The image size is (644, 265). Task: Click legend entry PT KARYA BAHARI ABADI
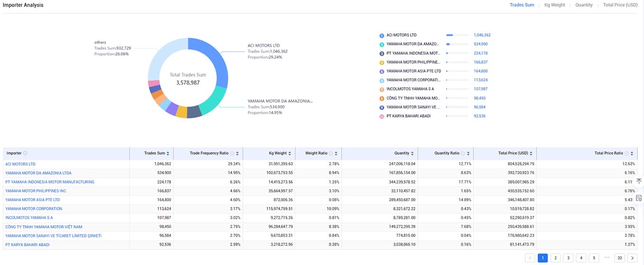[409, 116]
